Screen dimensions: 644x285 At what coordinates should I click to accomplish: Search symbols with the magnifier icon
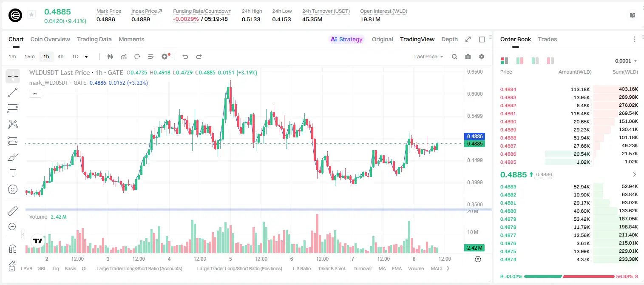(454, 57)
